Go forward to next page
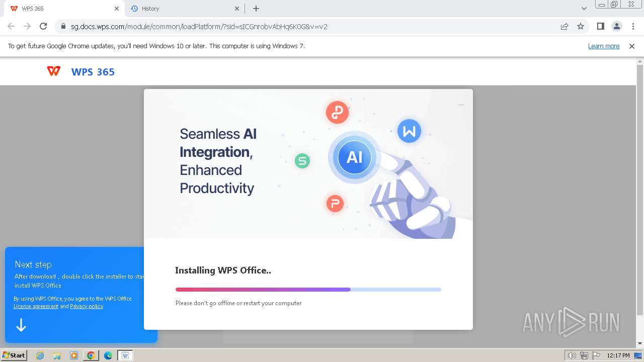The image size is (644, 362). tap(27, 26)
